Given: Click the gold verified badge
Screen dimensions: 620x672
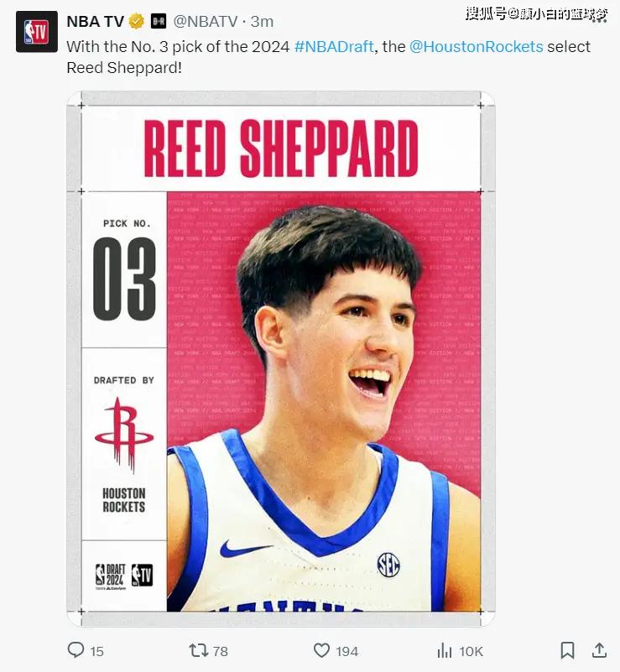Looking at the screenshot, I should (136, 21).
